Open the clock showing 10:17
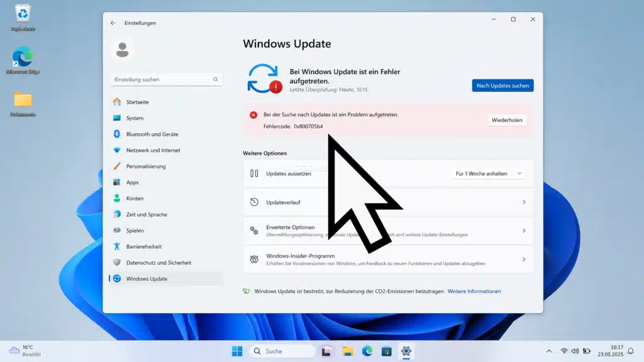 pos(610,351)
